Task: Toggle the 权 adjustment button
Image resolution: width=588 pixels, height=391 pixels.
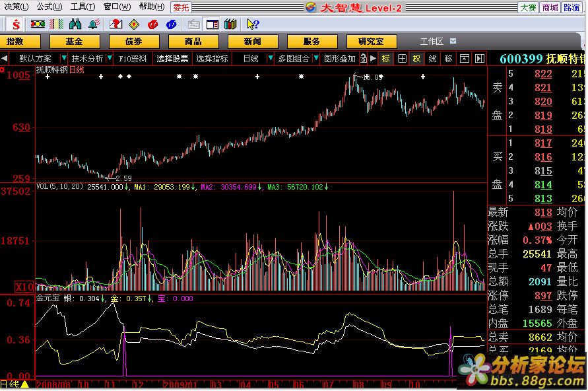Action: (x=416, y=59)
